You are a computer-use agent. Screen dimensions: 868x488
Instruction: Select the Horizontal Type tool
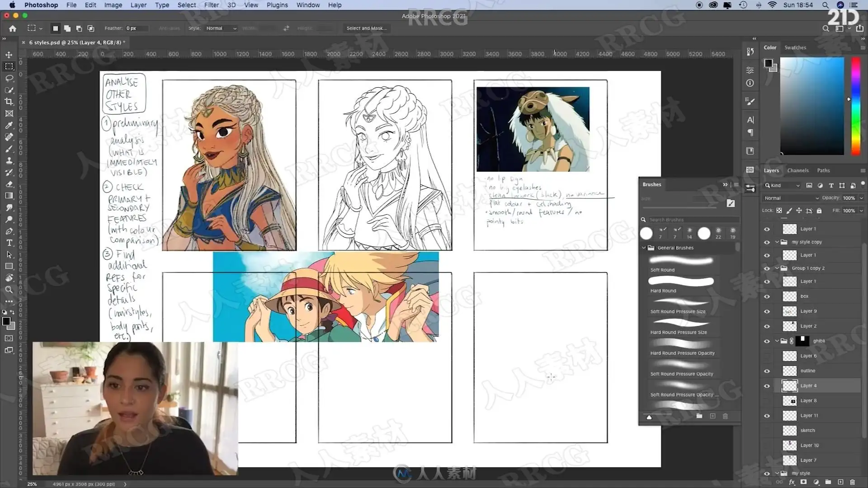tap(9, 243)
